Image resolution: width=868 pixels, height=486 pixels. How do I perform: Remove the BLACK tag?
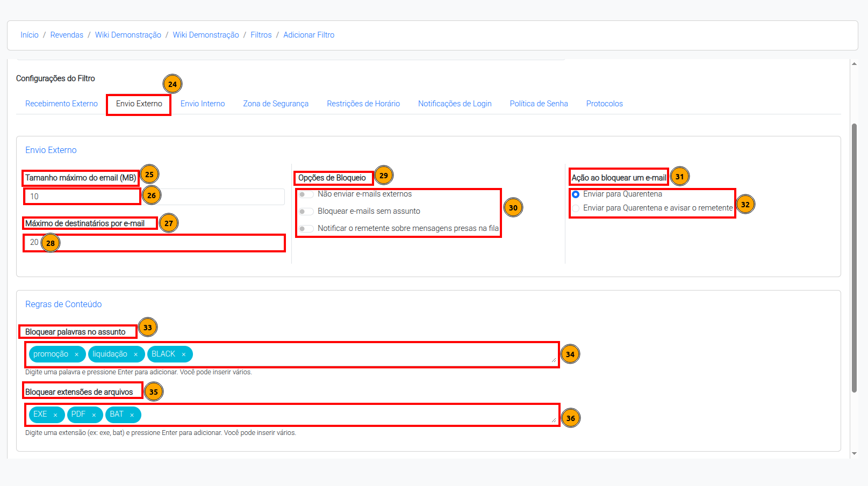coord(183,354)
